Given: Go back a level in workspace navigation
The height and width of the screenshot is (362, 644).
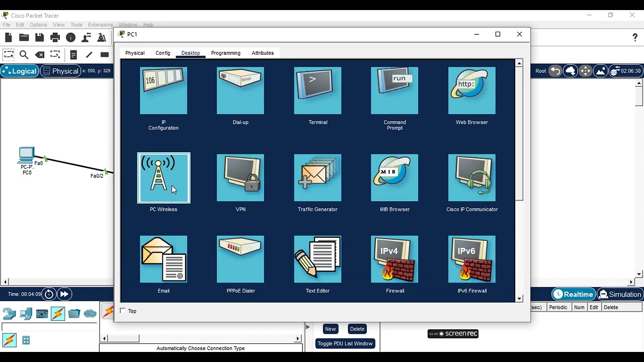Looking at the screenshot, I should tap(555, 71).
